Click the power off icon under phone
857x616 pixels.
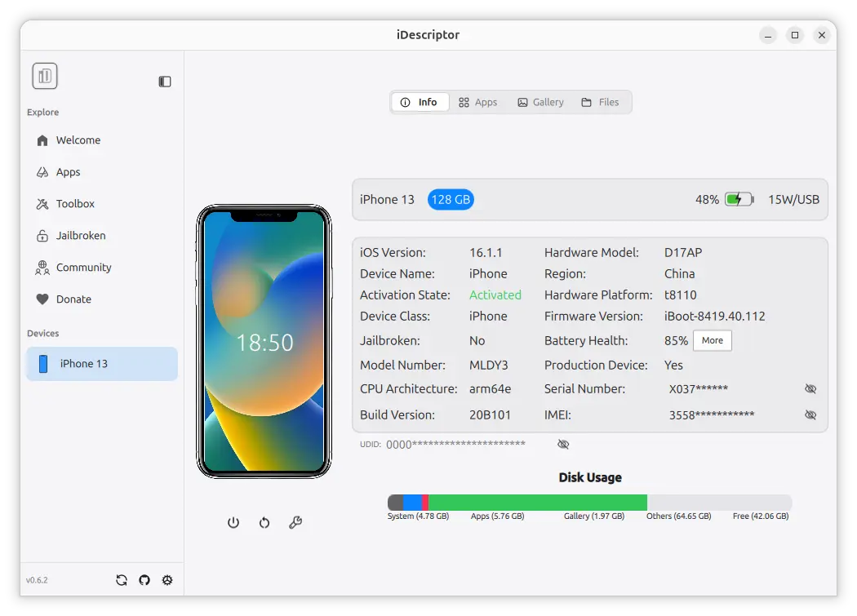[x=233, y=522]
